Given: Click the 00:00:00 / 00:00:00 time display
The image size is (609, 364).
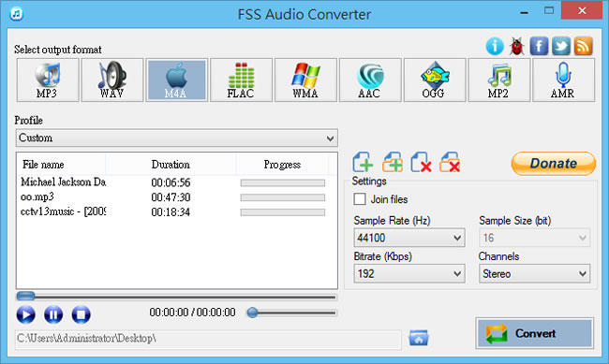Looking at the screenshot, I should tap(193, 313).
